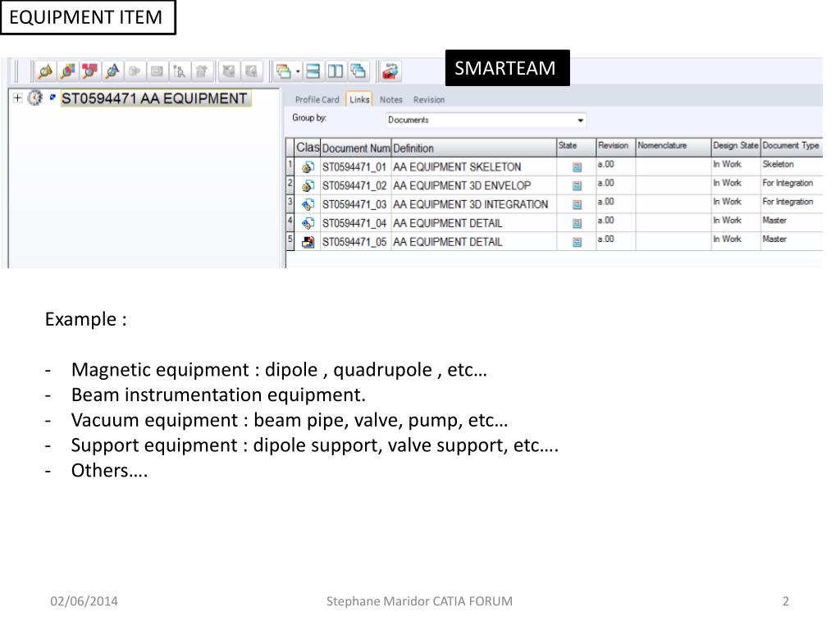Viewport: 840px width, 630px height.
Task: Expand the ST0594471 AA EQUIPMENT tree node
Action: 18,98
